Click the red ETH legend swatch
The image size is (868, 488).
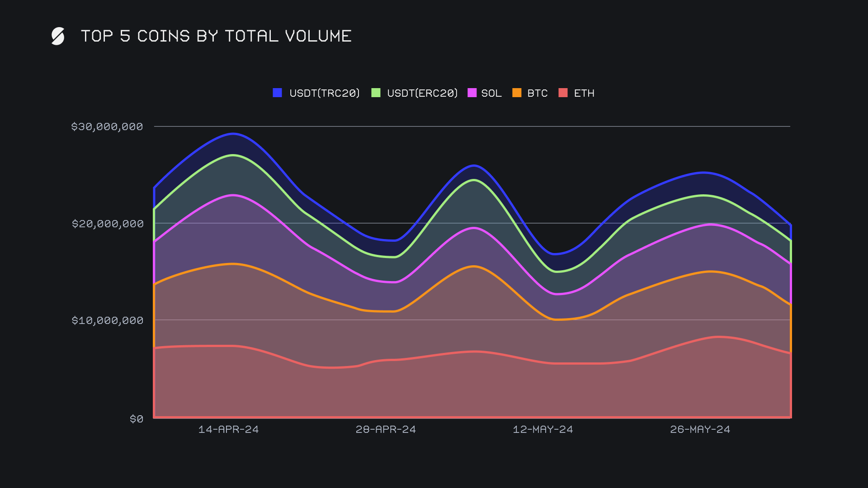(x=563, y=93)
